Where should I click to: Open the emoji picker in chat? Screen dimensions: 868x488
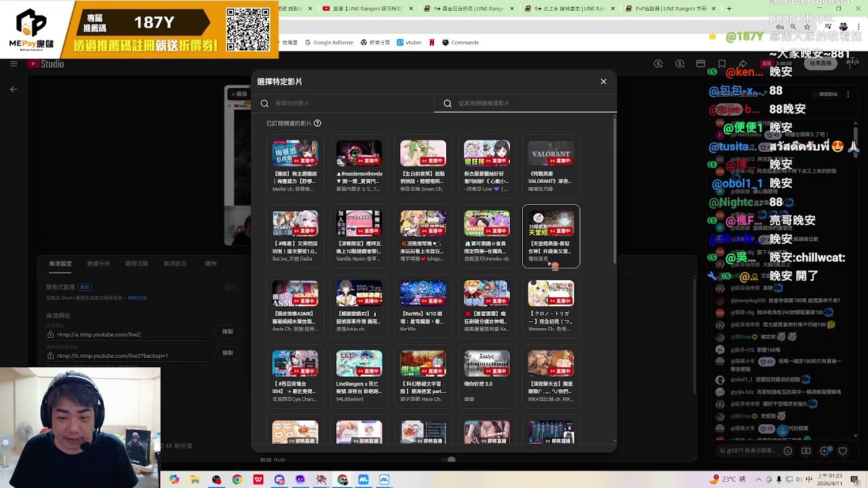click(x=788, y=451)
